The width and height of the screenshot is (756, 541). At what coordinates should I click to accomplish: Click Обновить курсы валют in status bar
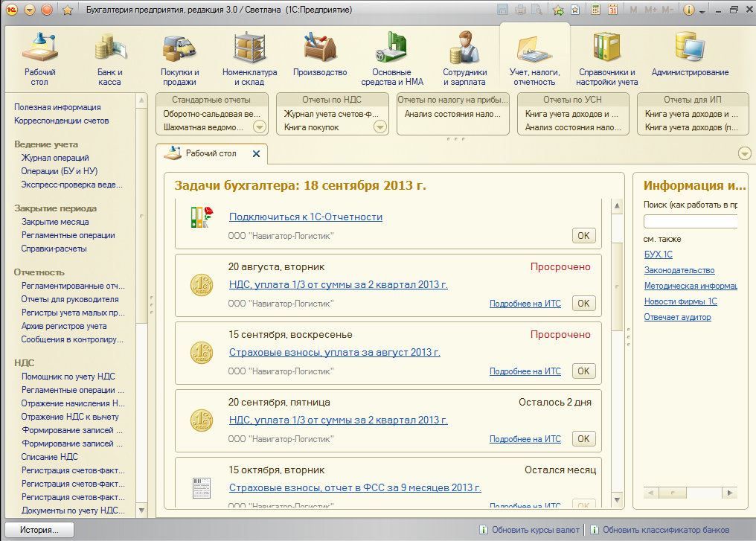point(535,529)
